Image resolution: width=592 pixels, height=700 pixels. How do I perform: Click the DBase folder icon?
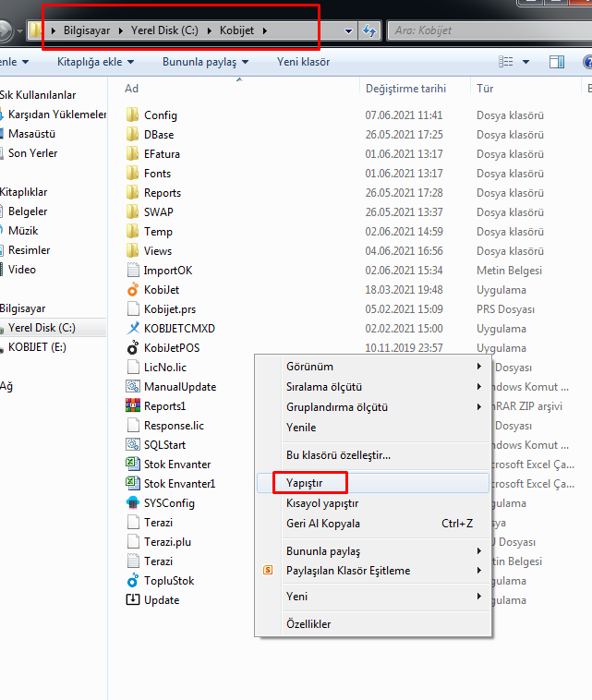[x=133, y=135]
